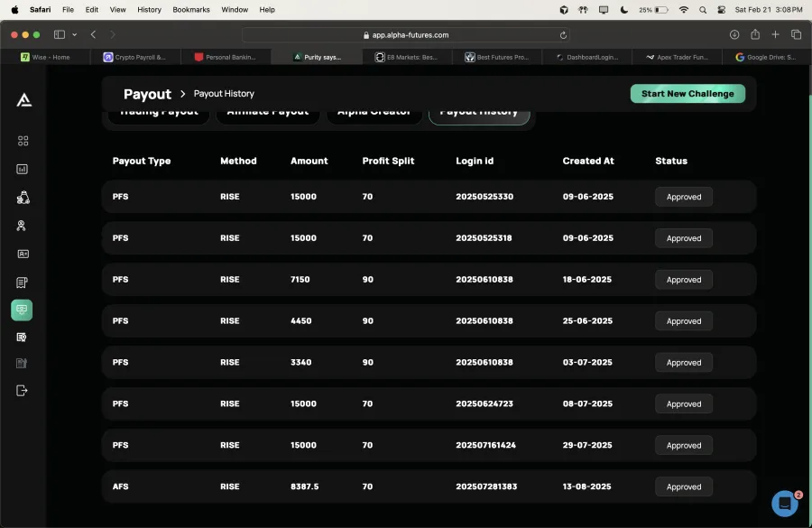
Task: Click amount 4450 cell
Action: point(300,320)
